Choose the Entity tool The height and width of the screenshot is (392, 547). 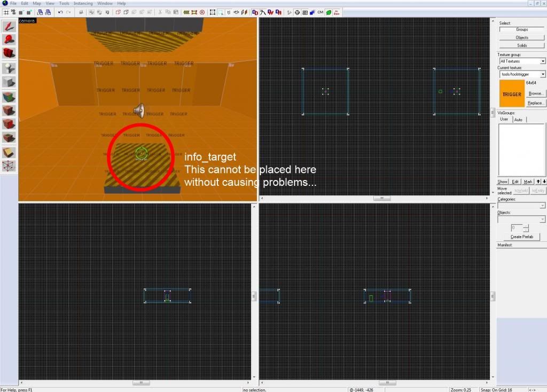9,68
